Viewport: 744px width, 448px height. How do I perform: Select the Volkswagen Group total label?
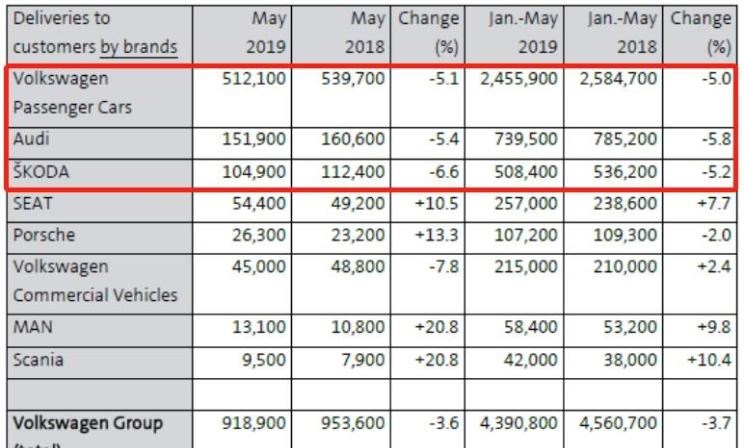(x=88, y=422)
